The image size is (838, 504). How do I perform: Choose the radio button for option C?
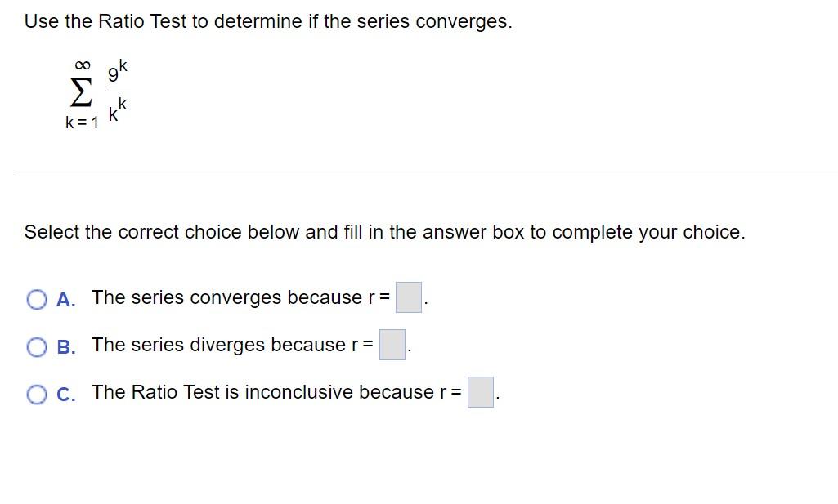pyautogui.click(x=36, y=395)
